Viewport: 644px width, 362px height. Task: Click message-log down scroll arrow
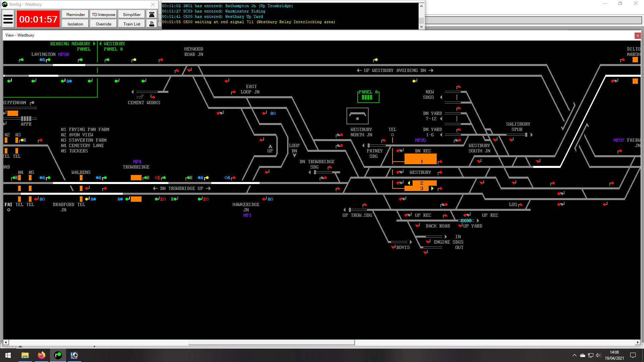[422, 27]
